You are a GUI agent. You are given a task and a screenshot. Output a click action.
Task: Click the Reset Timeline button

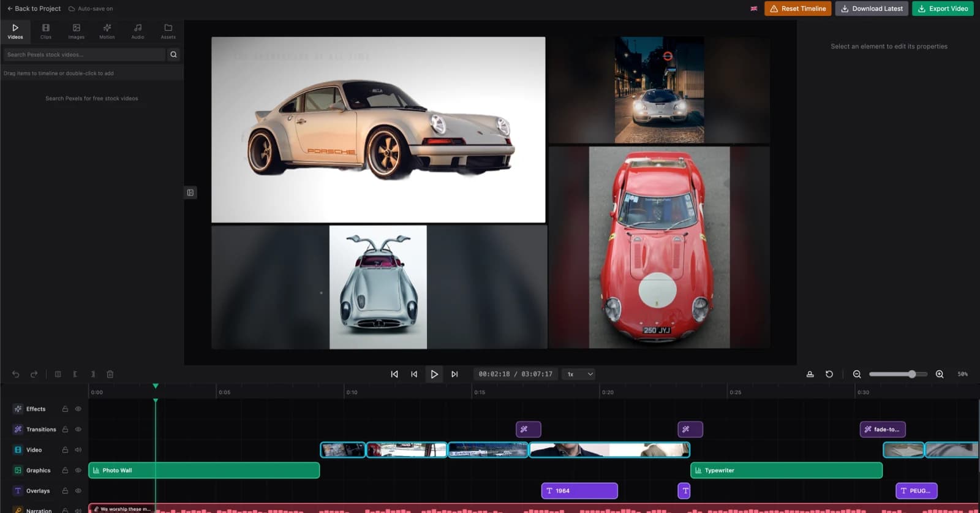click(x=797, y=9)
